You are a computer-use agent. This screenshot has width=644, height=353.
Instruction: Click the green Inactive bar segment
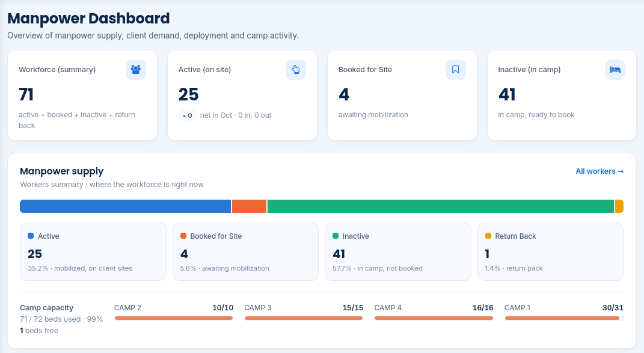tap(441, 206)
